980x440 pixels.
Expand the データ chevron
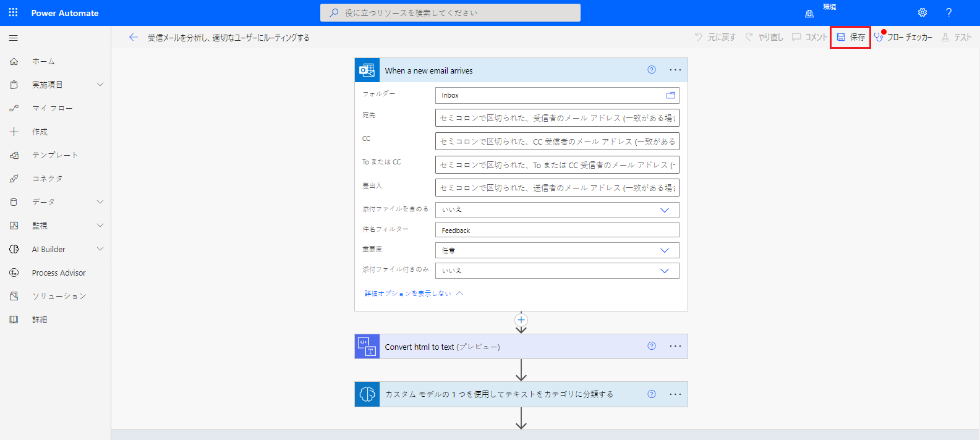[x=100, y=202]
